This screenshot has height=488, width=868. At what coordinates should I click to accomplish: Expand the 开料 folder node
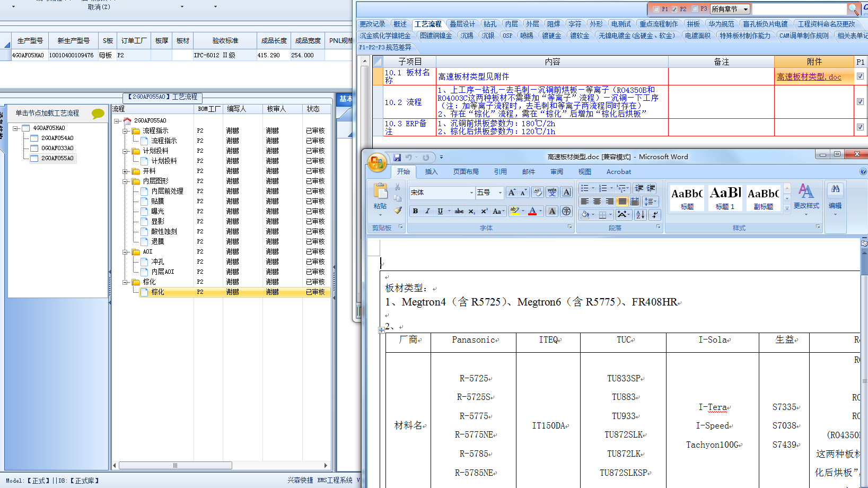coord(126,171)
